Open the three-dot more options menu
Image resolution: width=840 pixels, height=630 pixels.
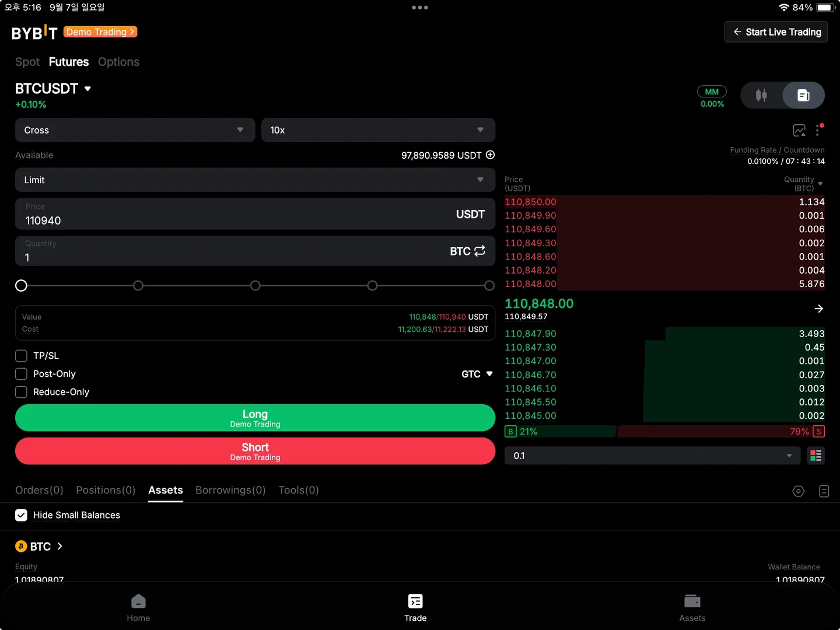pyautogui.click(x=818, y=130)
